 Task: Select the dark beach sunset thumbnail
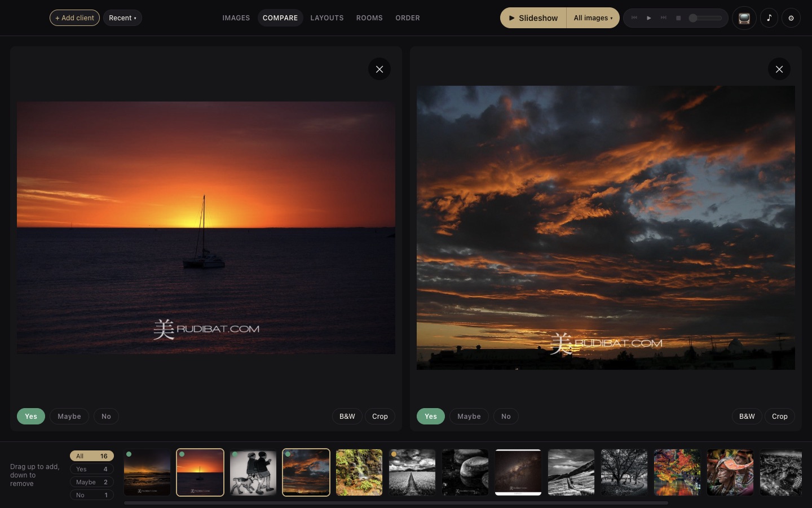click(x=147, y=472)
